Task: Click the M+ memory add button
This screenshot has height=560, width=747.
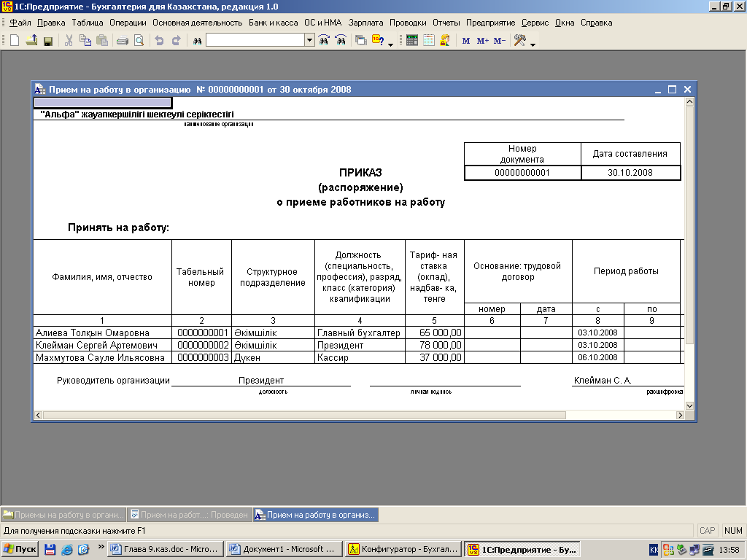Action: click(483, 41)
